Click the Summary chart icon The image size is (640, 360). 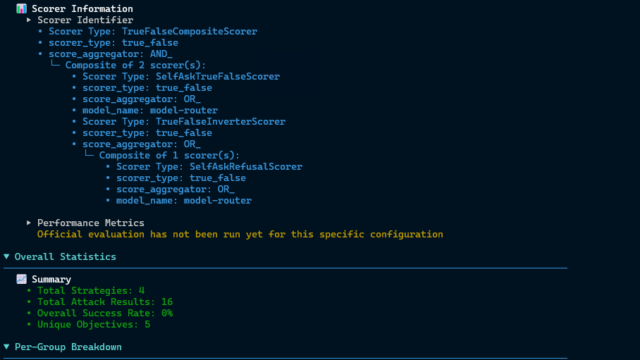(22, 279)
